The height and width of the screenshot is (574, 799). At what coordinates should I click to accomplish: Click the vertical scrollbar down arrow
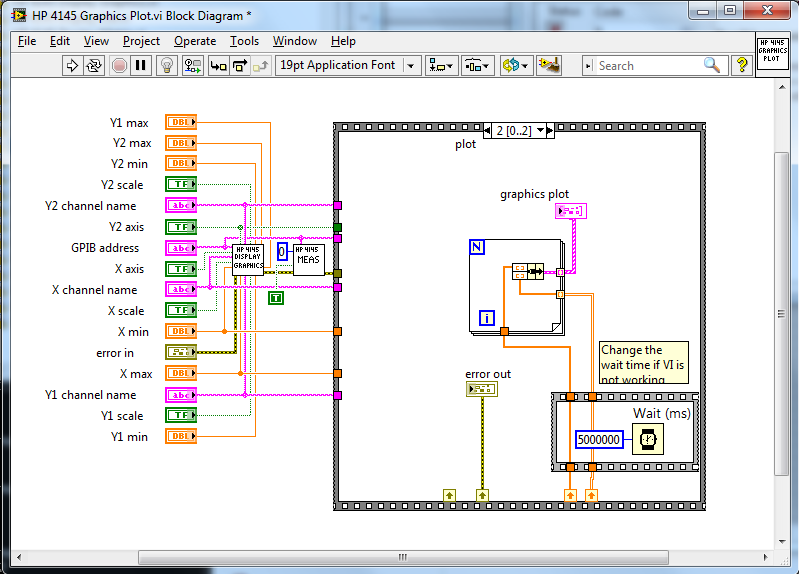[782, 542]
